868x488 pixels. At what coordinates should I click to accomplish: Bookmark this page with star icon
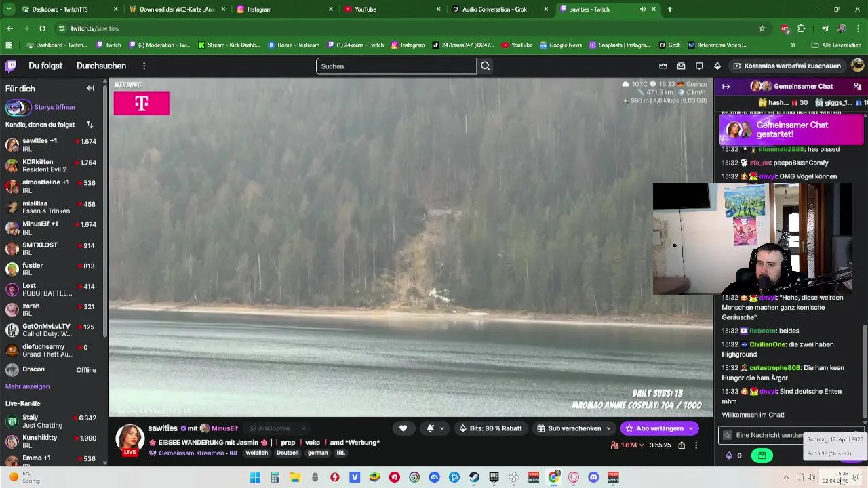(x=762, y=28)
